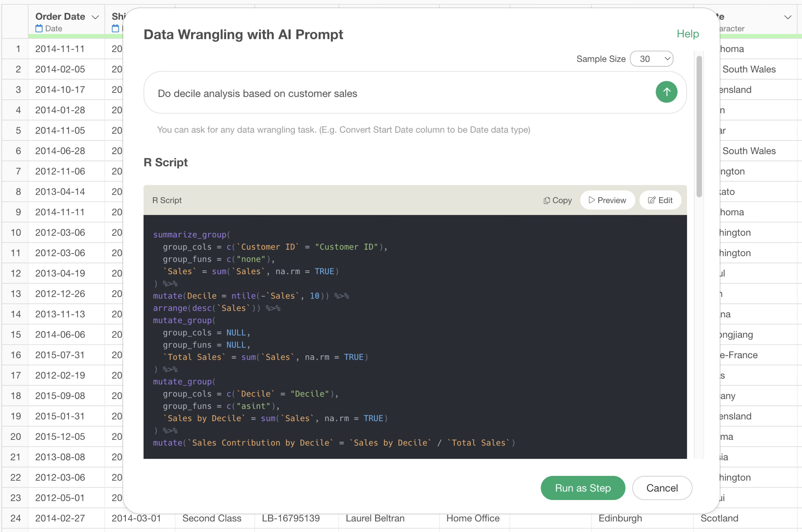The width and height of the screenshot is (802, 532).
Task: Select the Second Class cell in row 24
Action: click(x=212, y=518)
